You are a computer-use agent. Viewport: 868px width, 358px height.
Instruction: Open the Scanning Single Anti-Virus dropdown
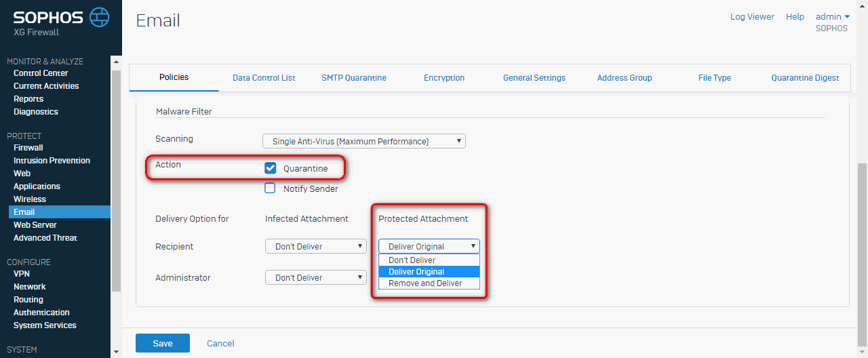pyautogui.click(x=364, y=141)
